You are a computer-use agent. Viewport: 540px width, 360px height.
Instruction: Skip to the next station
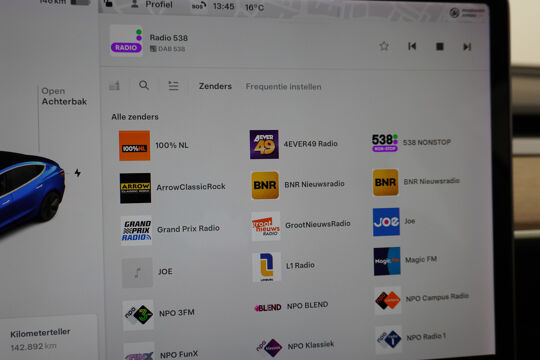coord(467,47)
